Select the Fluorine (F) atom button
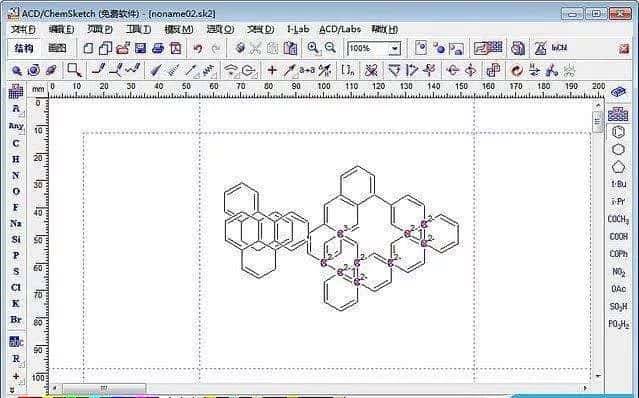639x398 pixels. (15, 207)
